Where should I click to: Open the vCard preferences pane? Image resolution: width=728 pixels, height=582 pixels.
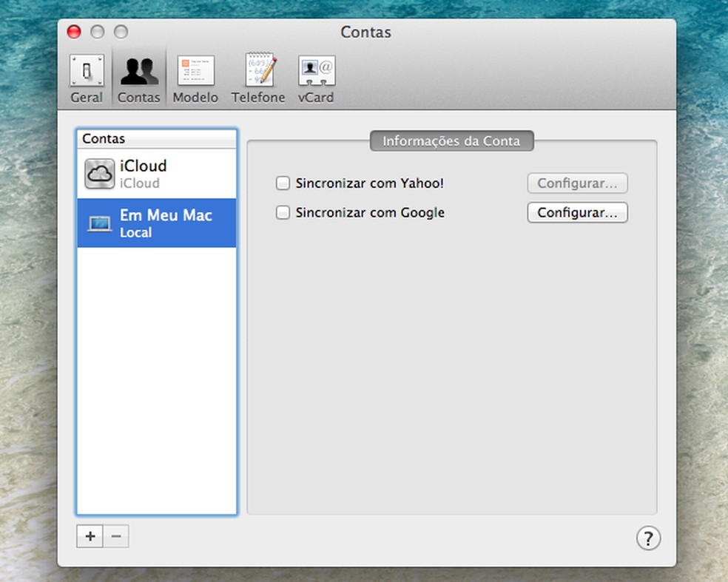tap(316, 79)
